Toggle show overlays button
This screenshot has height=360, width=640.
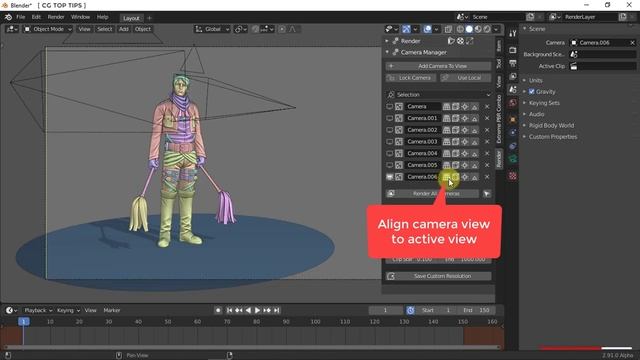(427, 29)
